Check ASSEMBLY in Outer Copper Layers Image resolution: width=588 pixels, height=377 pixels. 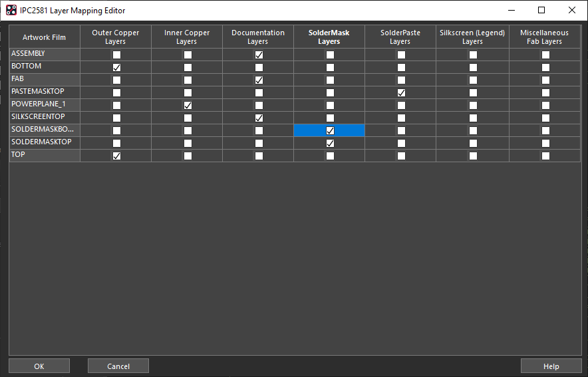116,55
